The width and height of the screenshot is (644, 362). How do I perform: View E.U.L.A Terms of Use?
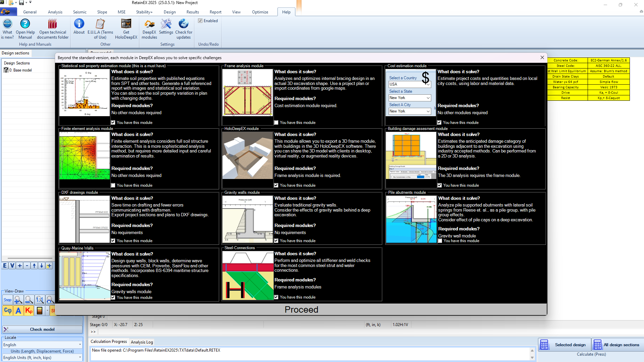click(x=100, y=29)
